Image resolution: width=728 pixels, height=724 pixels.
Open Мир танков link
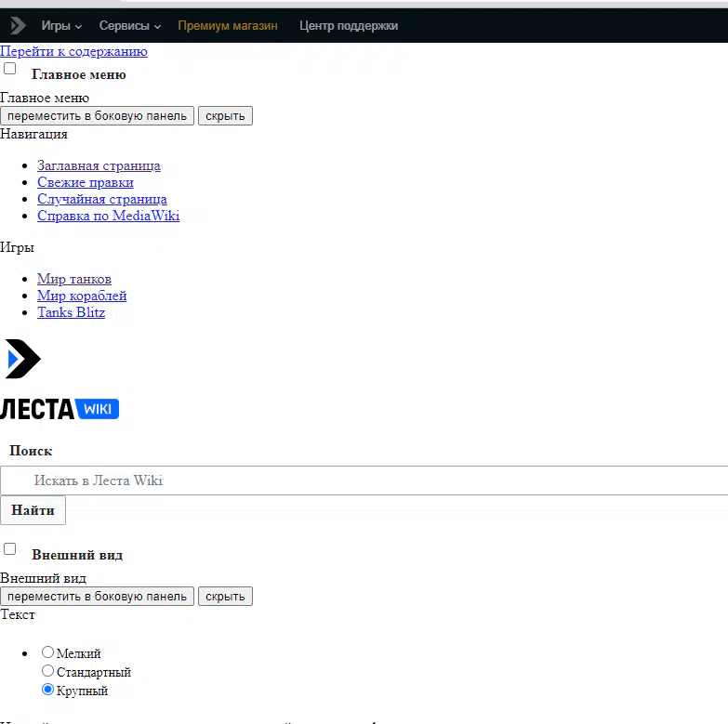[74, 279]
